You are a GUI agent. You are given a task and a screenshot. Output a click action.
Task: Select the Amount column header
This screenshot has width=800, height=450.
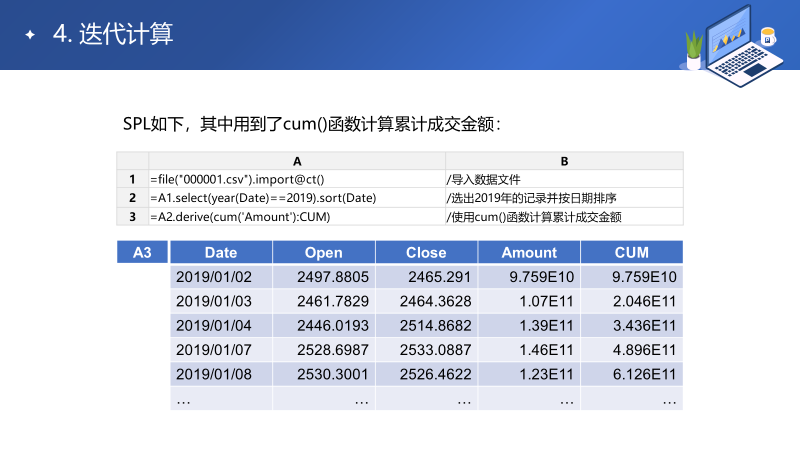tap(529, 253)
